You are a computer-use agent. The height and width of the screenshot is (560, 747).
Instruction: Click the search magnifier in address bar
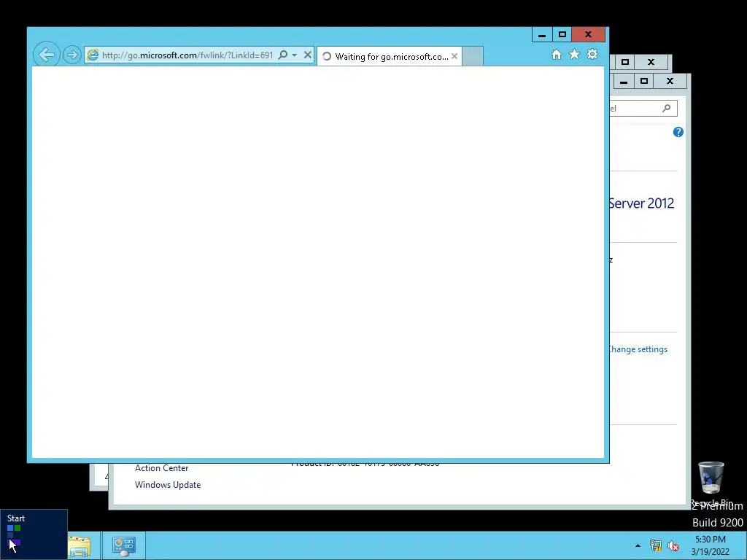point(283,55)
